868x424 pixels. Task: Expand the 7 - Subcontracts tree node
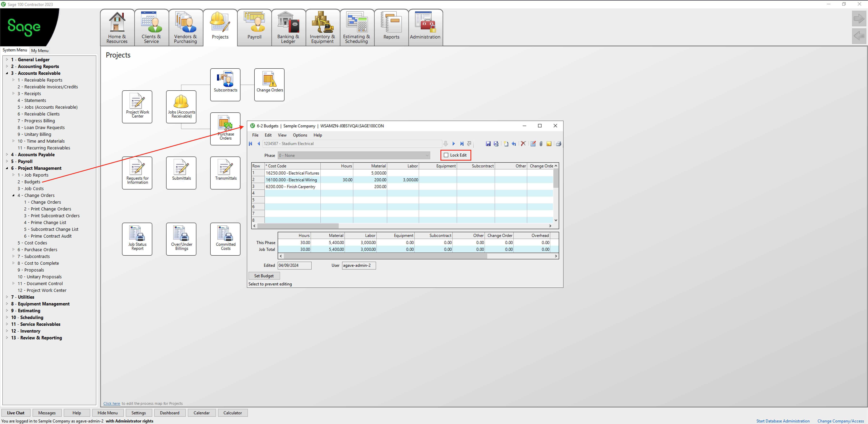[x=14, y=256]
